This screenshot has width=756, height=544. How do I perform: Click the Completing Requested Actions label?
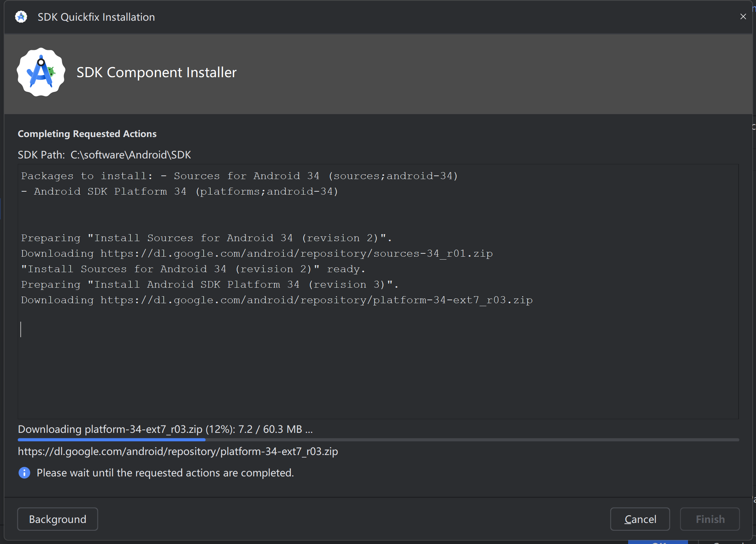pos(87,134)
